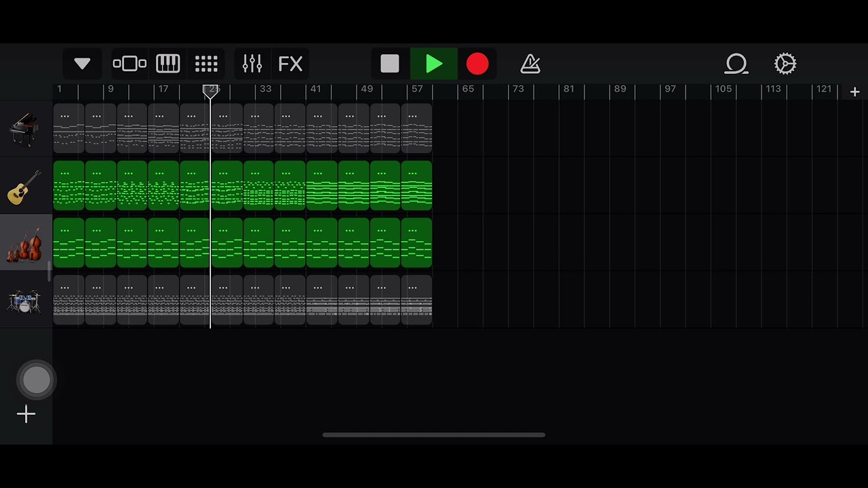Select second region on drums track
Viewport: 868px width, 488px height.
(100, 300)
